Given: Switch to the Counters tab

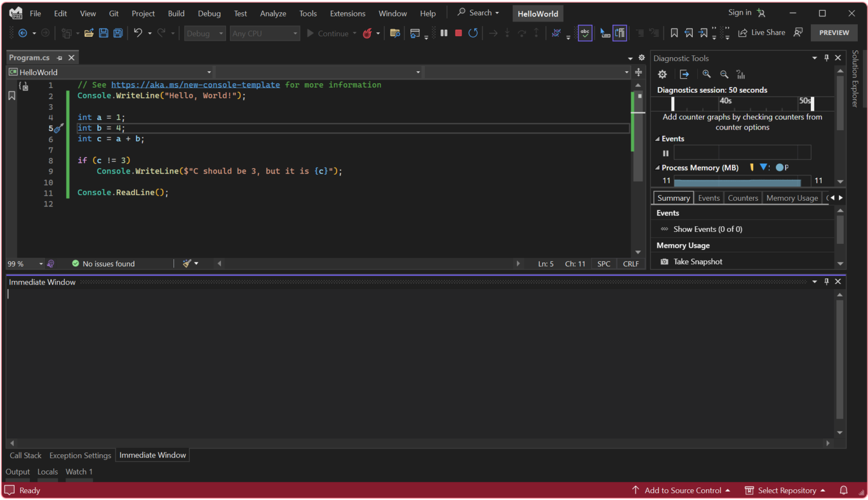Looking at the screenshot, I should pos(743,198).
